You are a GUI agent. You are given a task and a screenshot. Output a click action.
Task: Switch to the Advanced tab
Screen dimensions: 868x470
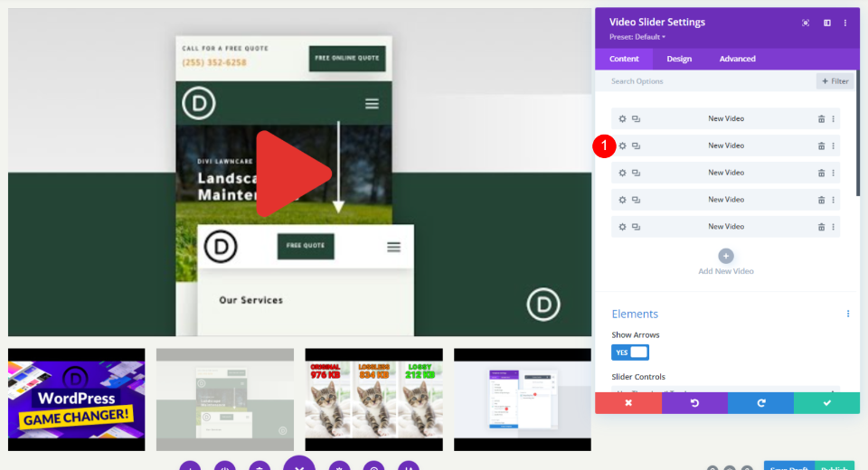[738, 59]
